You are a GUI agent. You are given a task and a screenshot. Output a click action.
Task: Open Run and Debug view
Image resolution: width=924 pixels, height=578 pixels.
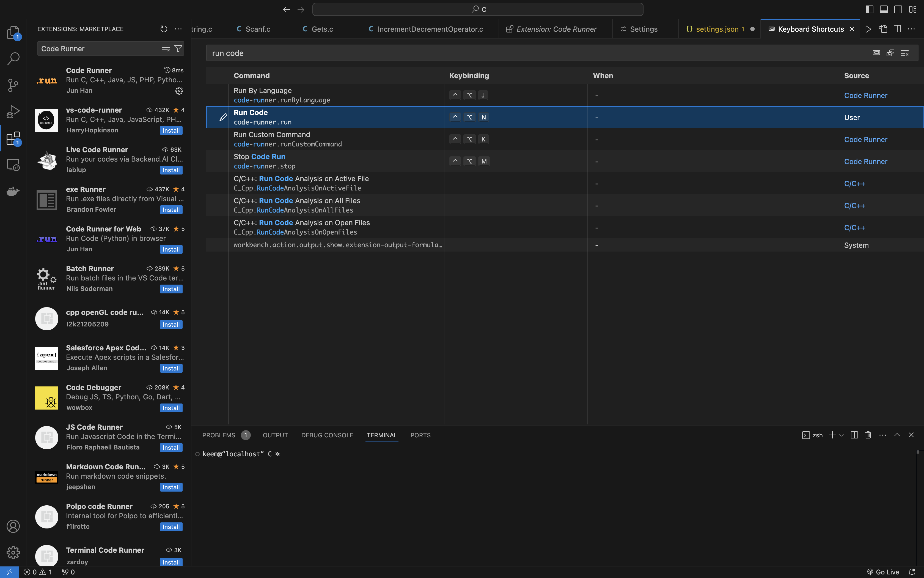coord(13,112)
